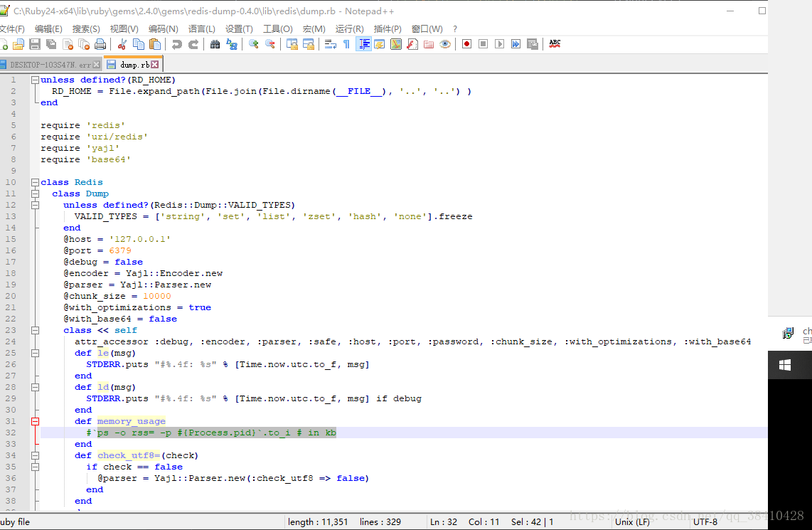Click the ABC spell check icon
The image size is (812, 530).
[x=555, y=44]
